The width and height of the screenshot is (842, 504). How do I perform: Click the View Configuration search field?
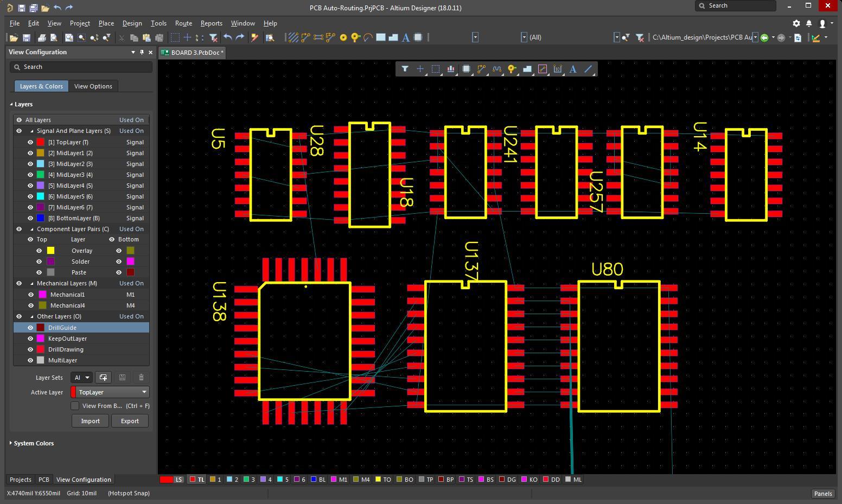[81, 67]
